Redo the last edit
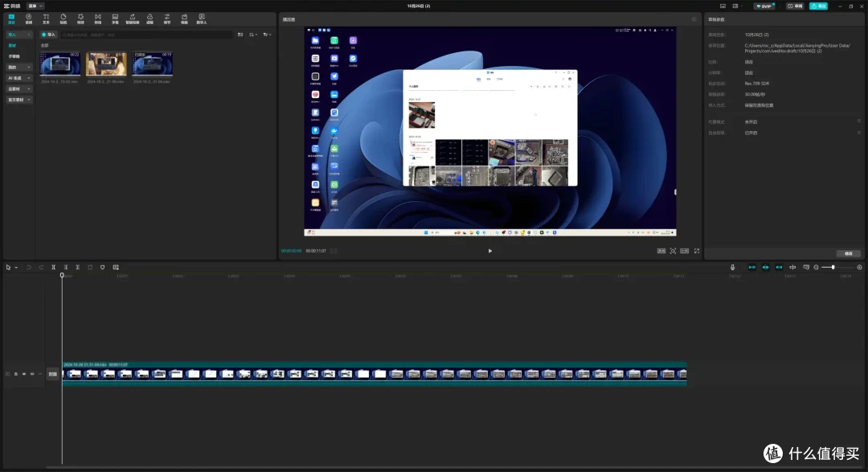 pyautogui.click(x=41, y=267)
